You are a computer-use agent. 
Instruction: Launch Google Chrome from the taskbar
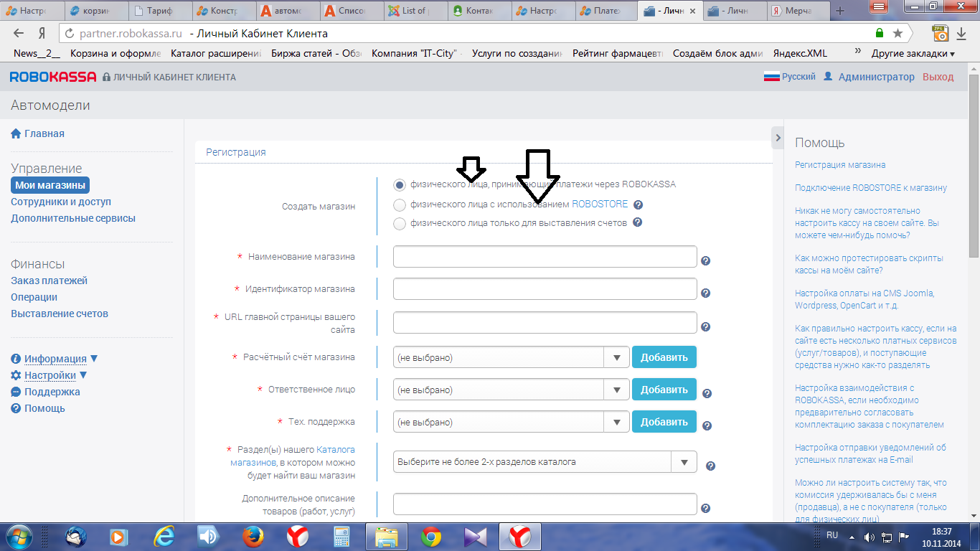pos(430,536)
